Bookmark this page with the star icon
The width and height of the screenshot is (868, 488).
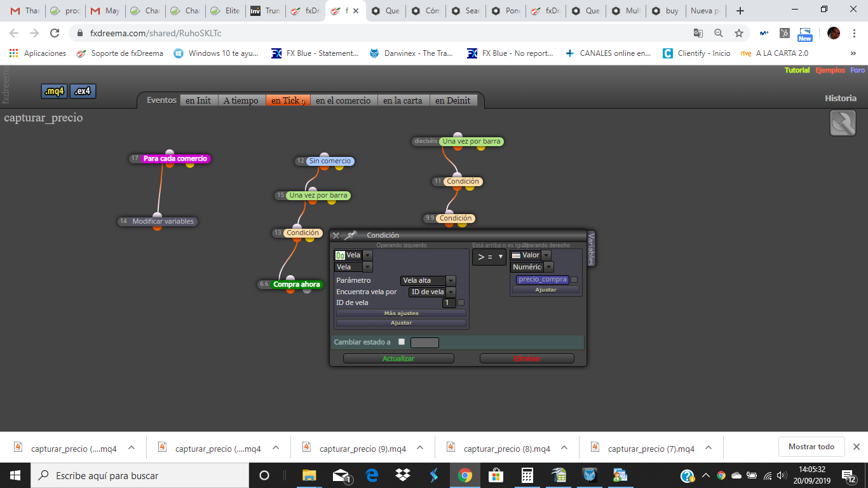738,33
